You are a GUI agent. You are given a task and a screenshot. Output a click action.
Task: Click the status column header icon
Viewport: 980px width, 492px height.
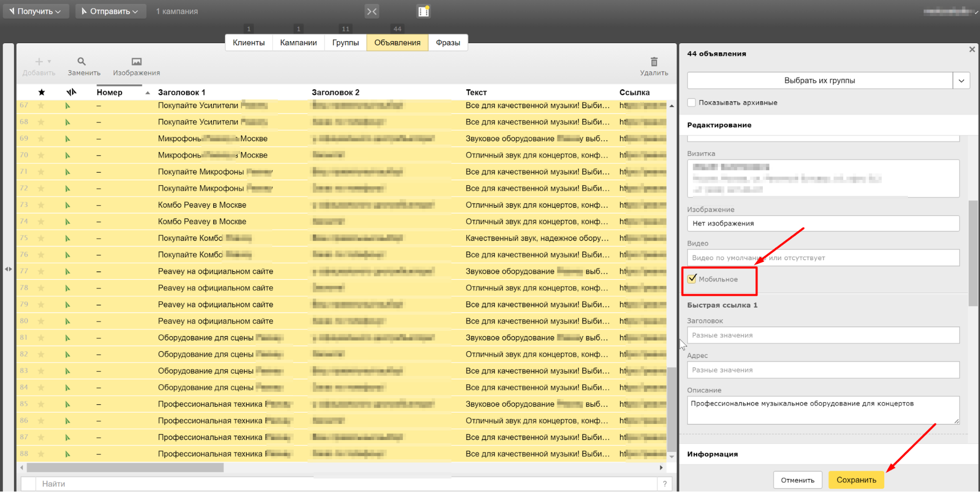(71, 92)
